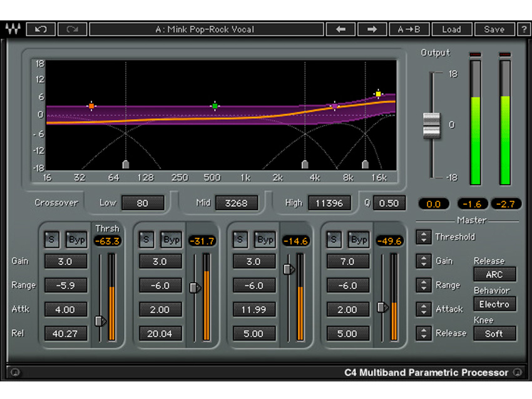Copy setup A to B
This screenshot has height=399, width=532.
(x=409, y=29)
